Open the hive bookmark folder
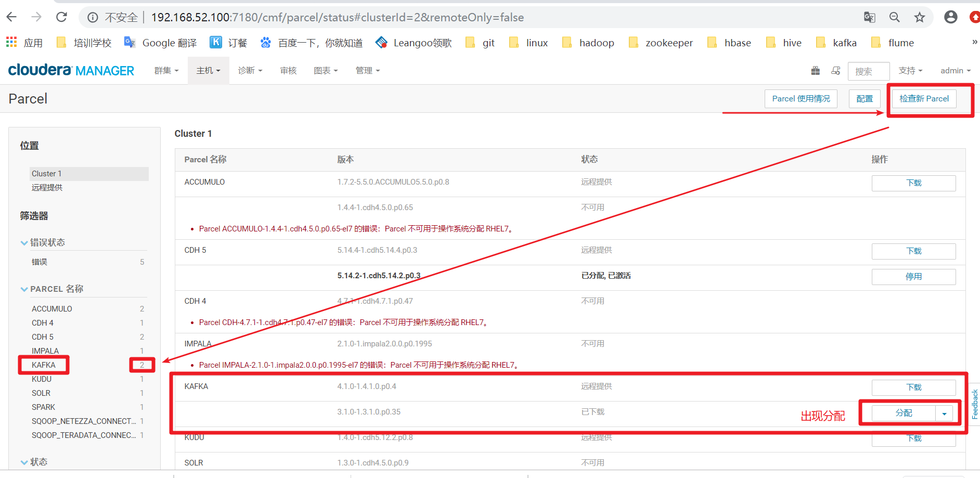 783,43
